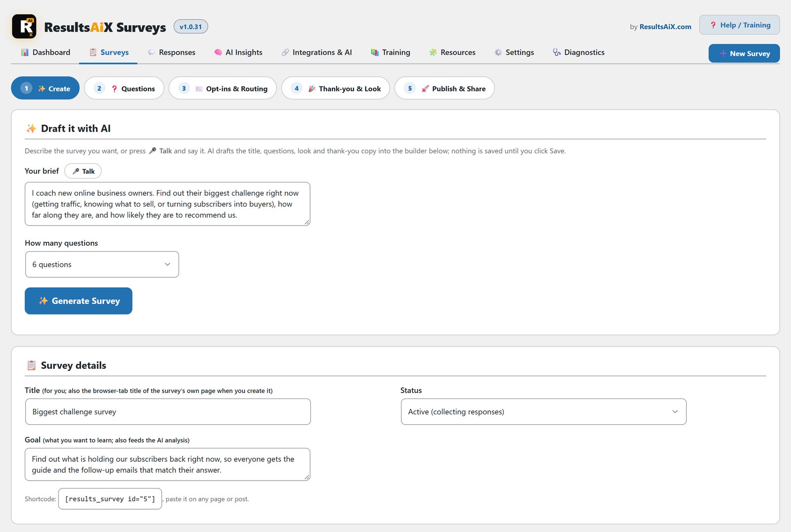Click the microphone icon on Talk button
The width and height of the screenshot is (791, 532).
(x=76, y=171)
